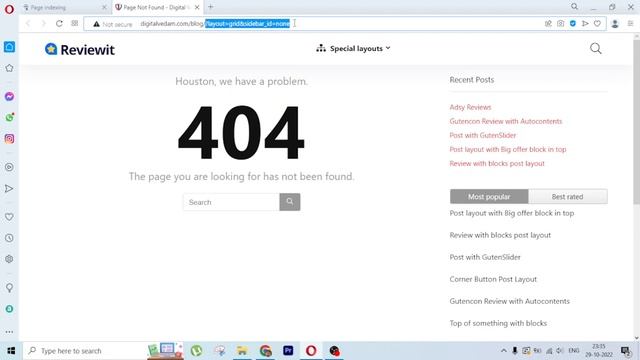Open Premiere Pro from the taskbar
The width and height of the screenshot is (640, 360).
tap(288, 351)
